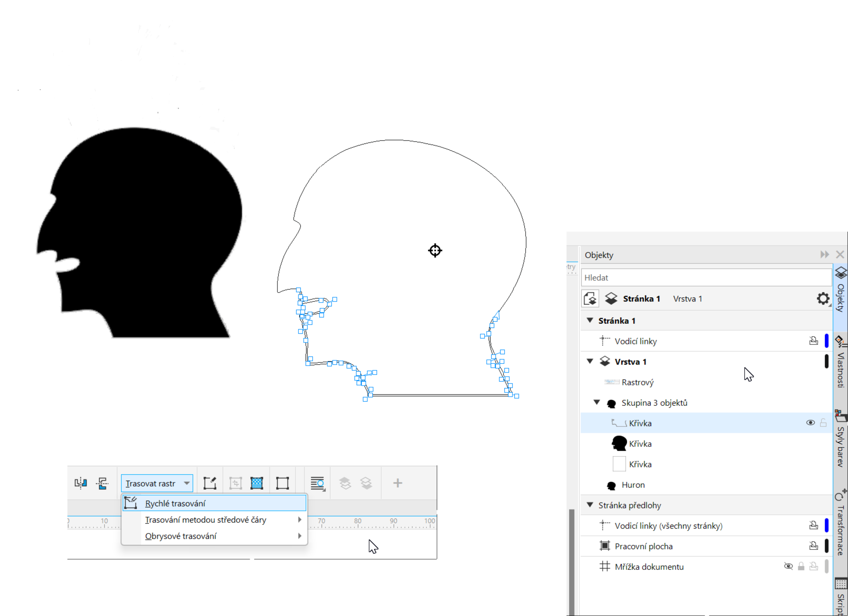This screenshot has width=848, height=616.
Task: Click the wrap text icon
Action: pos(317,483)
